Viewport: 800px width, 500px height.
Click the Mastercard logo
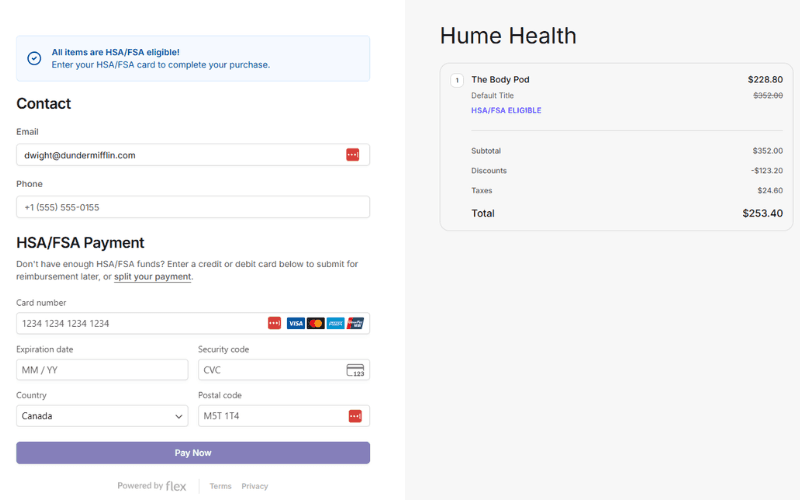click(x=315, y=323)
